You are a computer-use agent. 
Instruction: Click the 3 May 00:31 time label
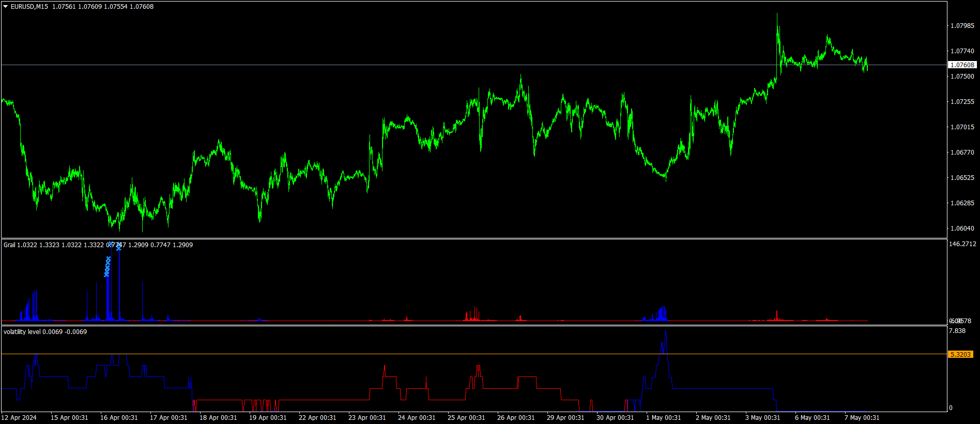(x=762, y=418)
